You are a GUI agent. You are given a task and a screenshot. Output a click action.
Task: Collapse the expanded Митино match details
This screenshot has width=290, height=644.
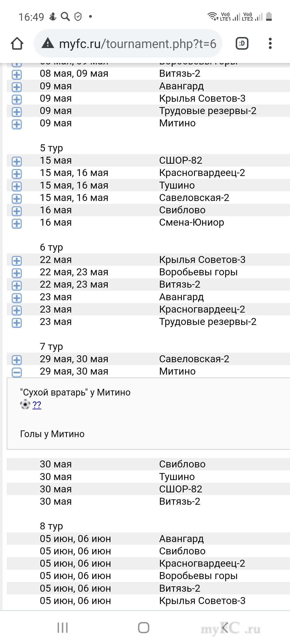point(17,372)
